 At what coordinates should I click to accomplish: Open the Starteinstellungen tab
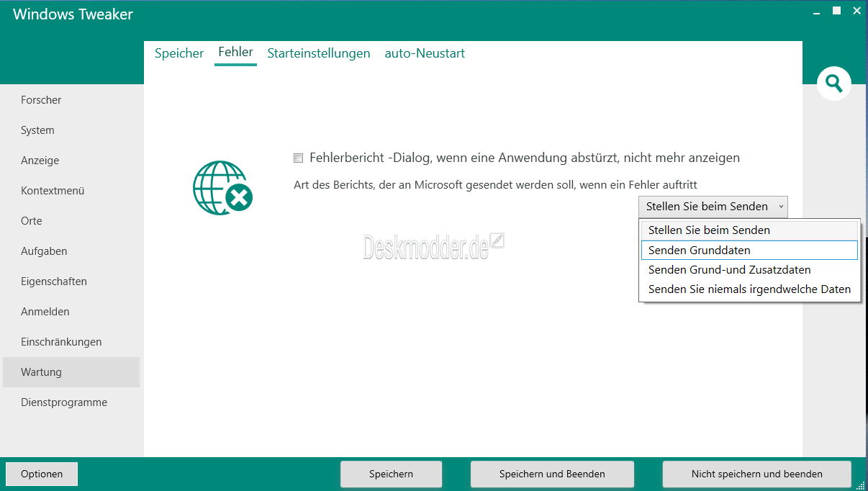click(x=319, y=53)
